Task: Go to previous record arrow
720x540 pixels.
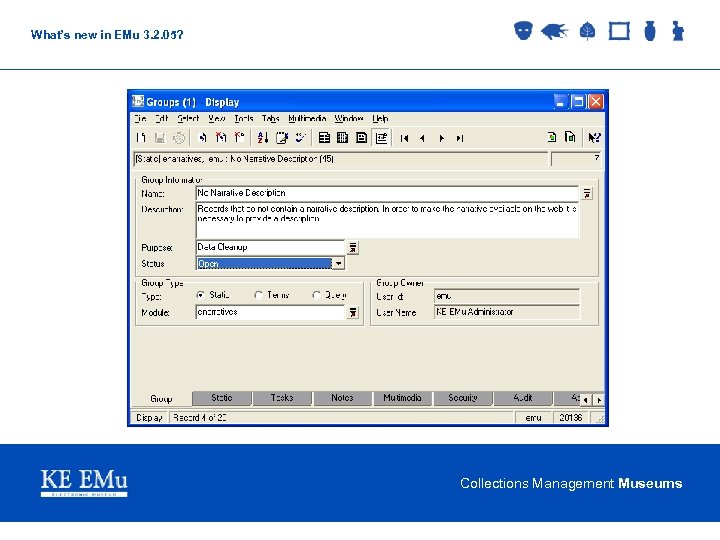Action: pyautogui.click(x=422, y=138)
